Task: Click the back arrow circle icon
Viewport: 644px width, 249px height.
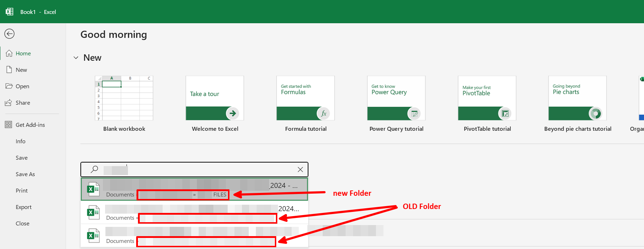Action: pyautogui.click(x=9, y=34)
